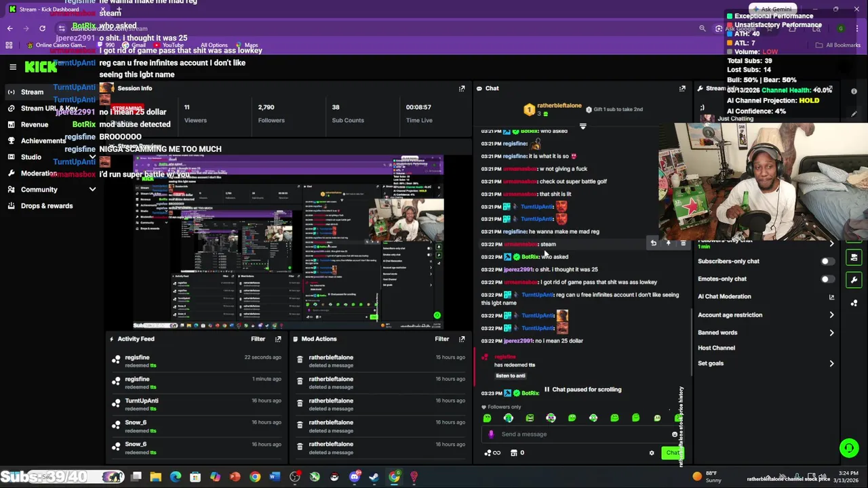The width and height of the screenshot is (868, 488).
Task: Click the TurntUpAnti redeemed tts activity entry
Action: 198,406
